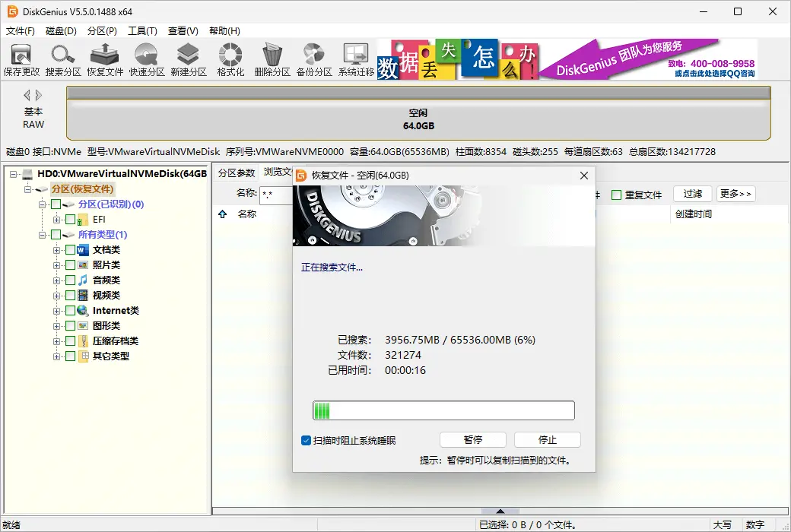
Task: Pause scanning with 暂停 button
Action: [x=472, y=440]
